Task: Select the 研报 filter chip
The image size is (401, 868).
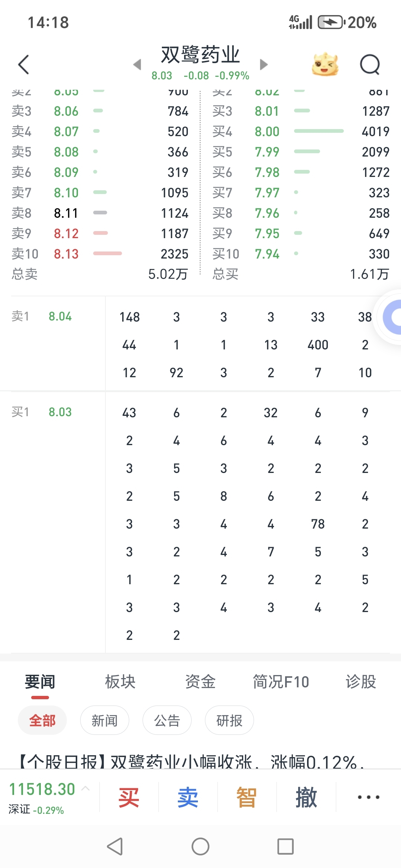Action: [229, 720]
